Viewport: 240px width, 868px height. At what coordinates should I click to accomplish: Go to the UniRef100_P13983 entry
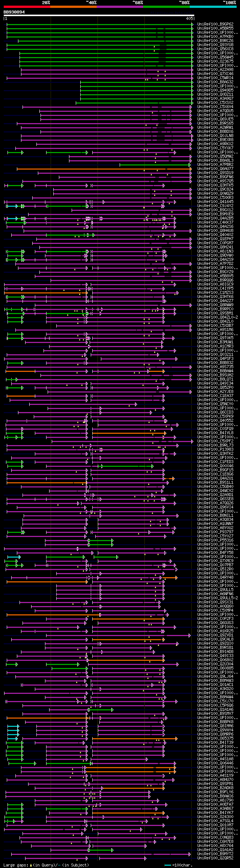coord(215,449)
